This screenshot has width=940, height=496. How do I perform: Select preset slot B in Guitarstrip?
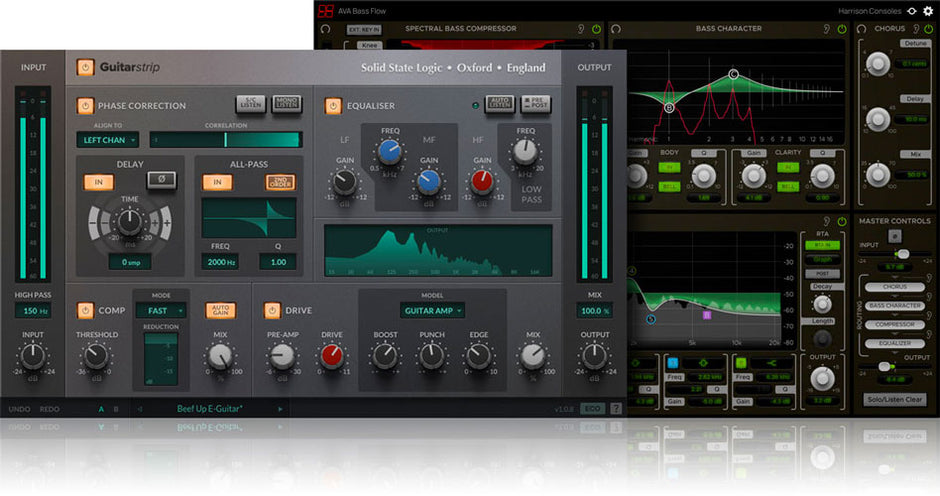click(x=116, y=409)
